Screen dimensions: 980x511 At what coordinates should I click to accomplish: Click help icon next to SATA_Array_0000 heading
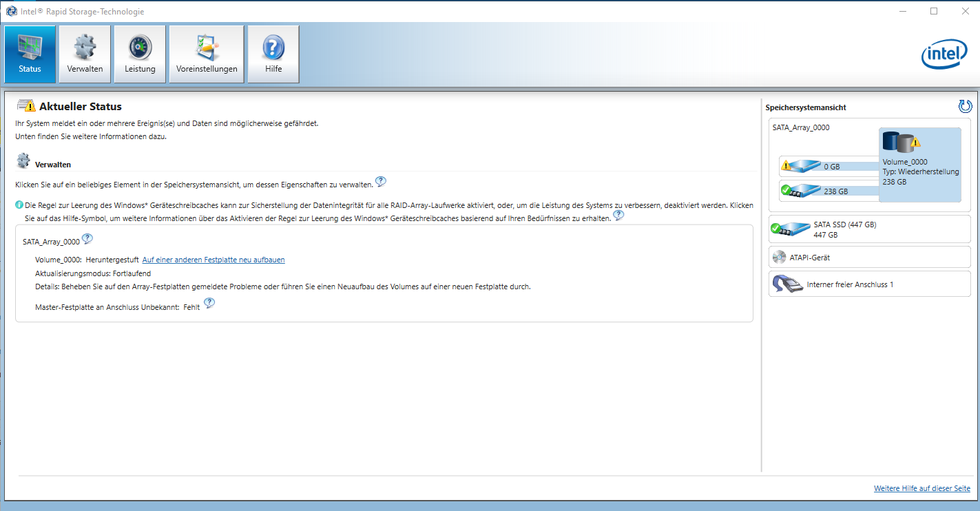pos(87,239)
